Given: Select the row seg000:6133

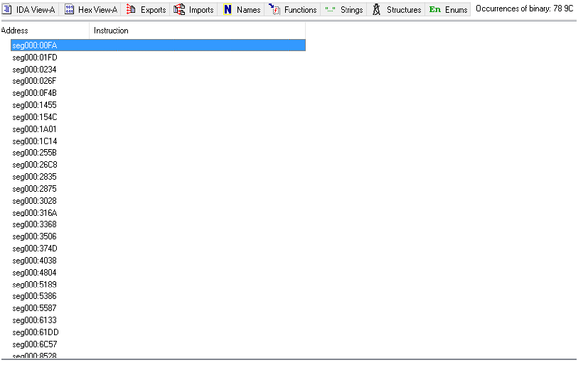Looking at the screenshot, I should pyautogui.click(x=158, y=320).
